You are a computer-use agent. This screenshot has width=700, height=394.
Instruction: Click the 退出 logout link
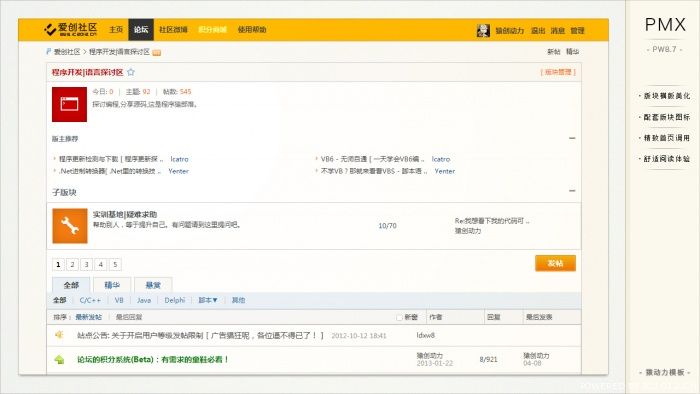click(538, 30)
